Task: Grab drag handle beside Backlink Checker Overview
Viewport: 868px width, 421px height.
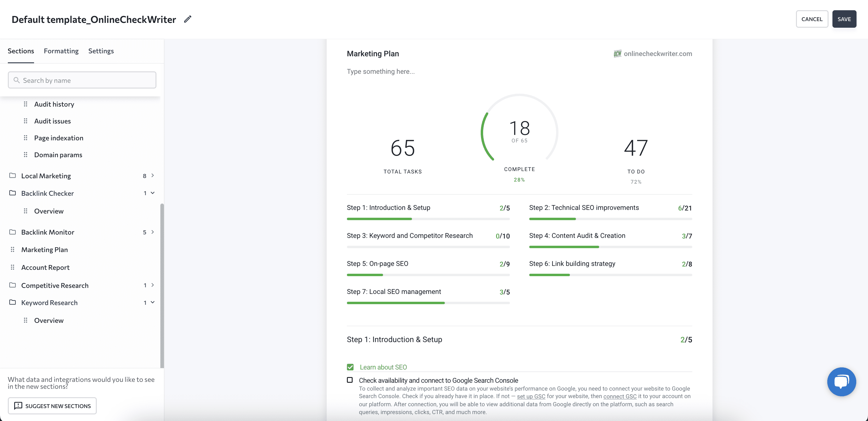Action: (x=26, y=211)
